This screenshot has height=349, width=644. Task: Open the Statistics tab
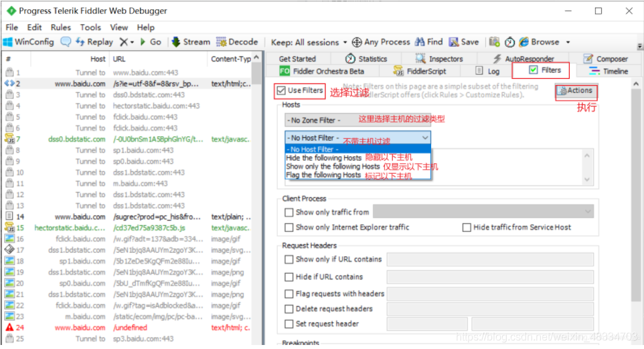pos(366,59)
